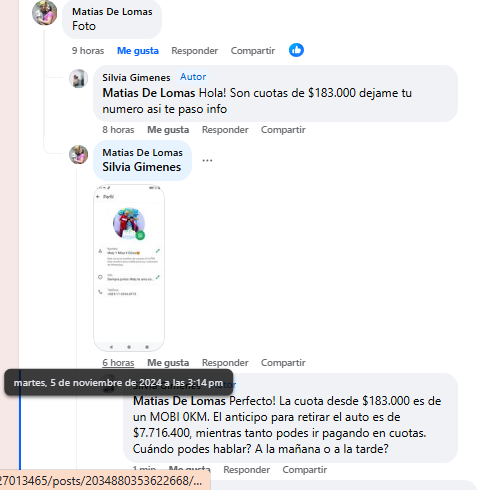Toggle Me gusta on the Foto comment
Image resolution: width=480 pixels, height=490 pixels.
click(138, 51)
